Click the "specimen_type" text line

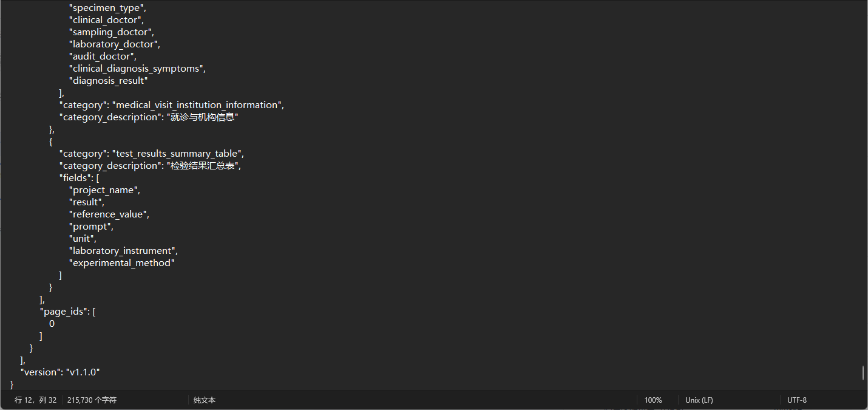point(108,8)
